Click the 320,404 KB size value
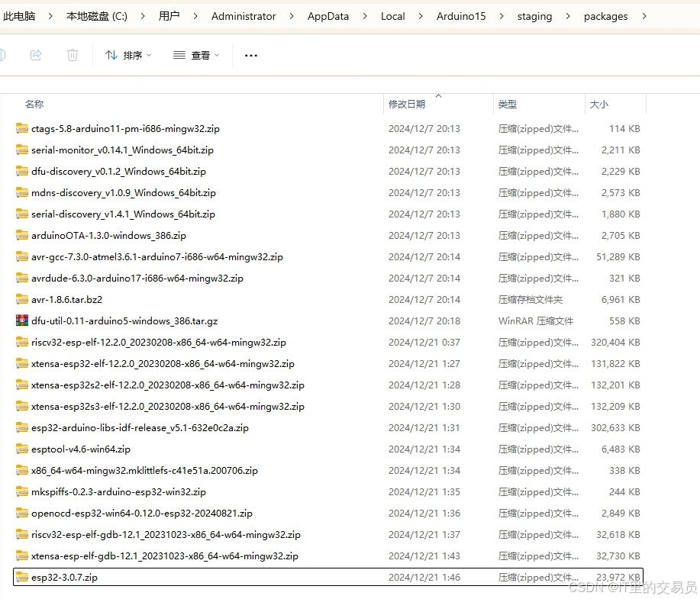 tap(615, 343)
